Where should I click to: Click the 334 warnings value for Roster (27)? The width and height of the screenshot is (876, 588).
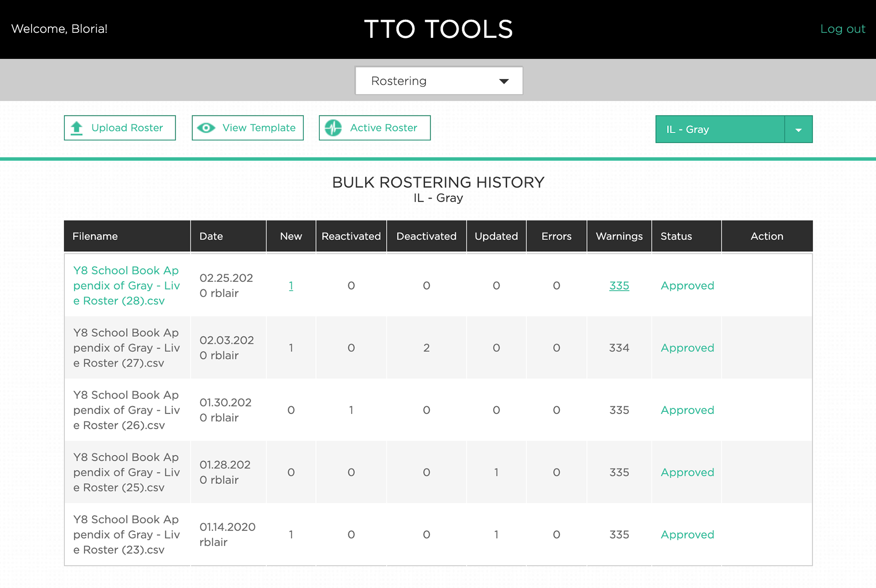(x=619, y=348)
